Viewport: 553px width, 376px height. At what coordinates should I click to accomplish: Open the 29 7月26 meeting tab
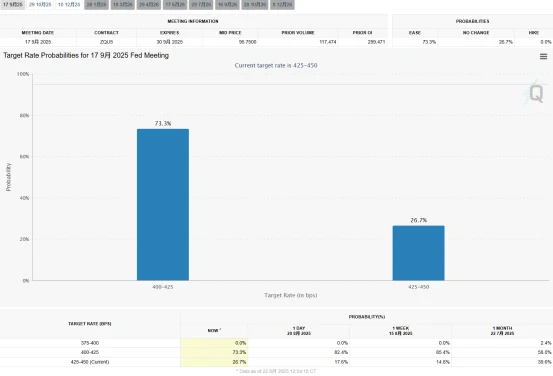[x=201, y=5]
